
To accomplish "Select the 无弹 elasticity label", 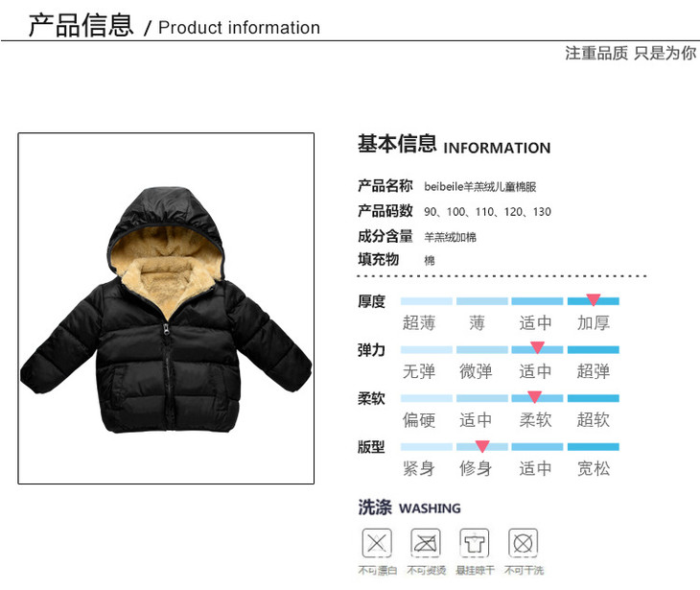I will pos(419,371).
